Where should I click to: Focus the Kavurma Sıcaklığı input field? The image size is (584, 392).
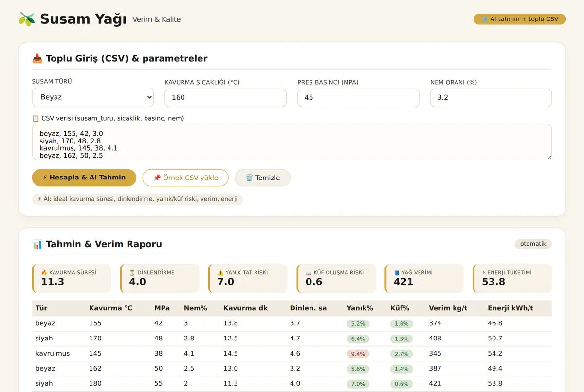226,98
